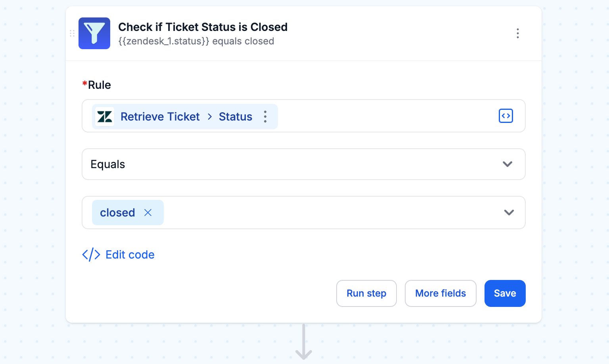
Task: Click the drag handle beside the filter icon
Action: coord(72,33)
